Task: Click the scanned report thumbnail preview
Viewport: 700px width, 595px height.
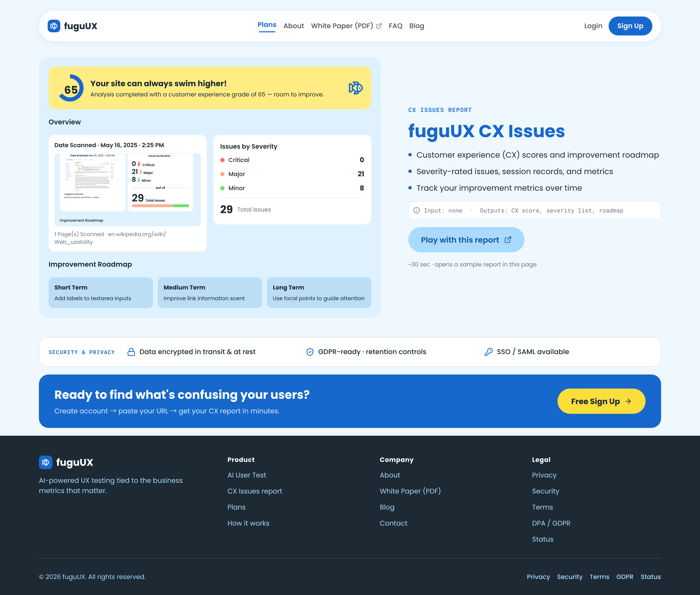Action: [x=128, y=190]
